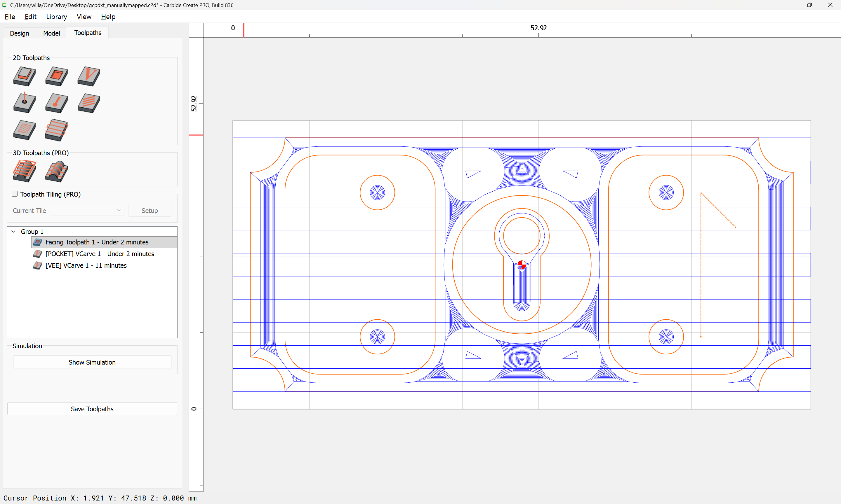Open the Library menu
Viewport: 841px width, 504px height.
56,17
